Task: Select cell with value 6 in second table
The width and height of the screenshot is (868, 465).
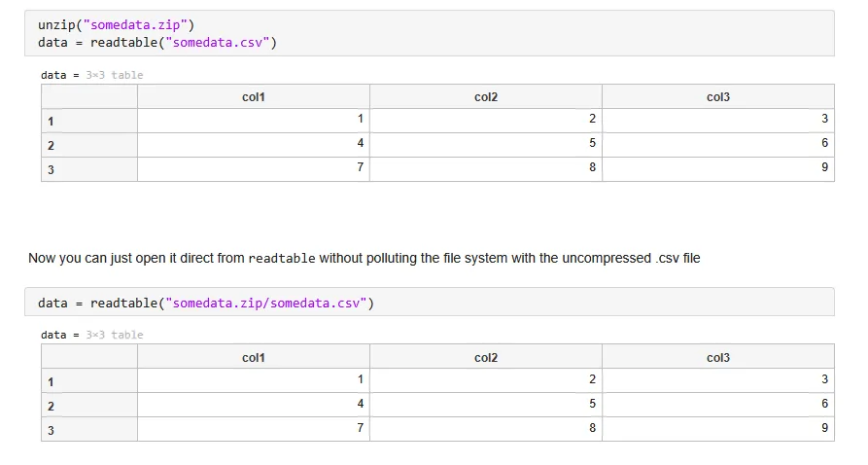Action: [x=717, y=404]
